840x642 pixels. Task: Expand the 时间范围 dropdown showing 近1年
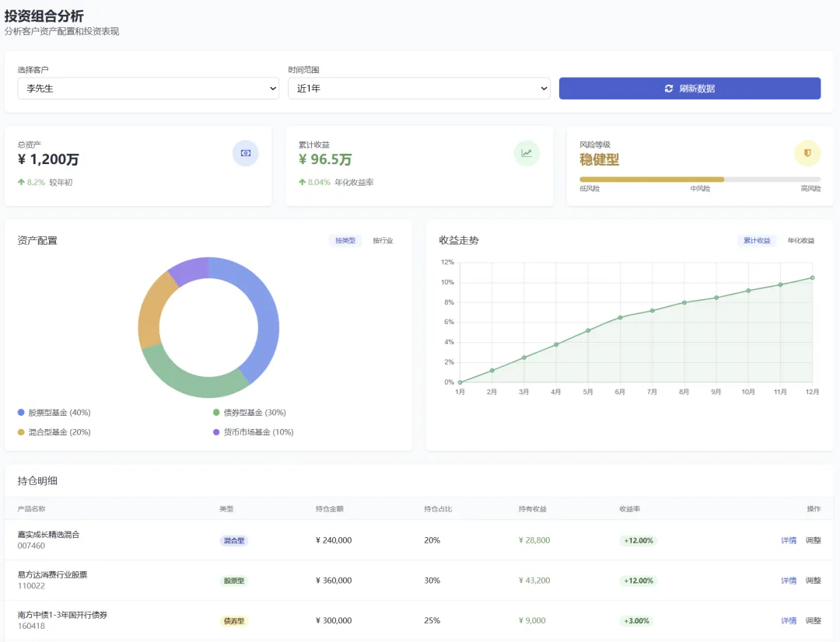coord(419,89)
